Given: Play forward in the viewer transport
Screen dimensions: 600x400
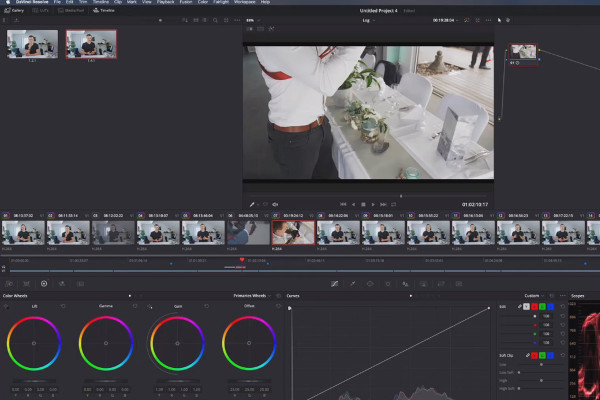Looking at the screenshot, I should tap(373, 205).
